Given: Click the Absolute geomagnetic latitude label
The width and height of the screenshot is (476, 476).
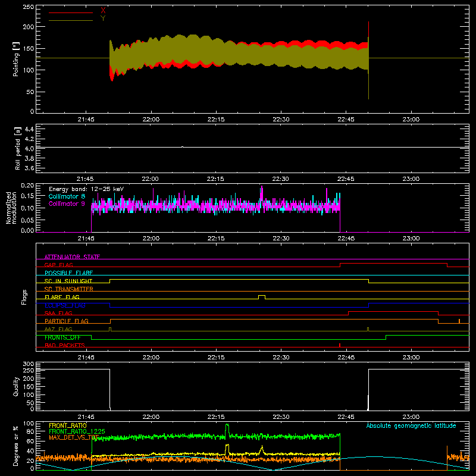Looking at the screenshot, I should click(x=411, y=425).
